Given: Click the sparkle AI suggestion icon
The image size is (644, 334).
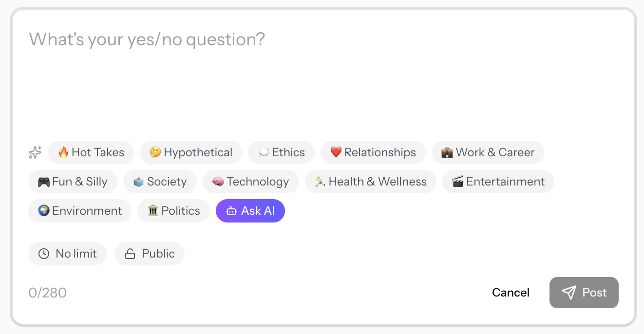Looking at the screenshot, I should [35, 152].
